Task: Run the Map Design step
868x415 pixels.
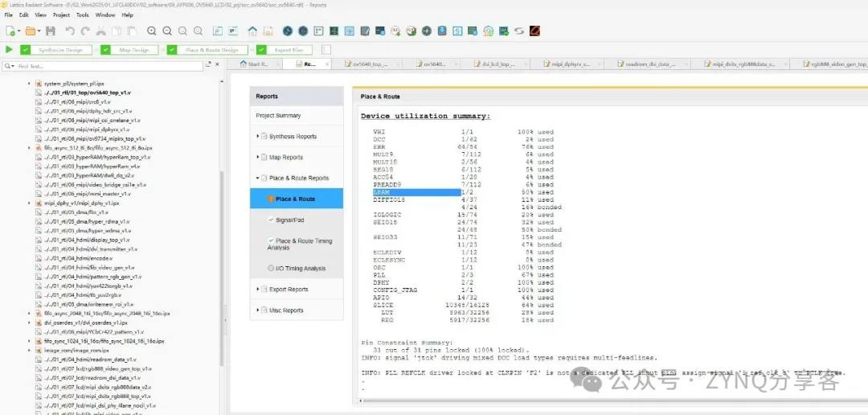Action: point(129,50)
